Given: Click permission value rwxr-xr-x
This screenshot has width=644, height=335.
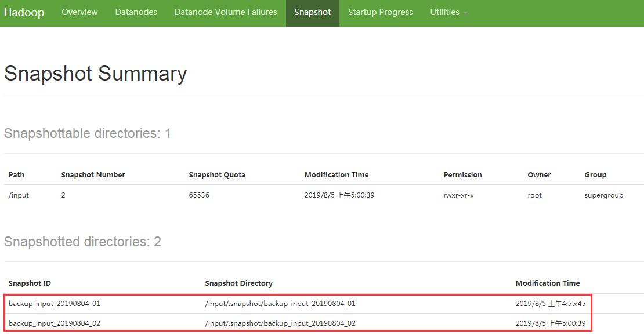Looking at the screenshot, I should point(459,195).
